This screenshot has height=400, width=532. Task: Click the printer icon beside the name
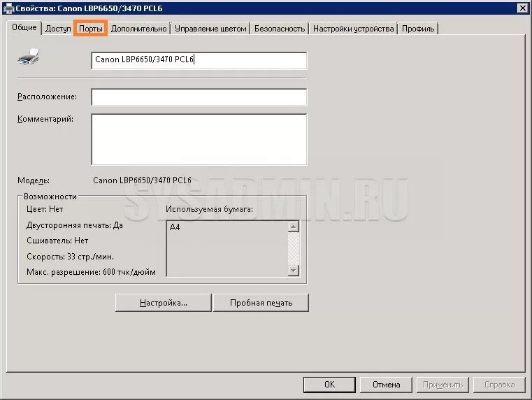[x=29, y=57]
